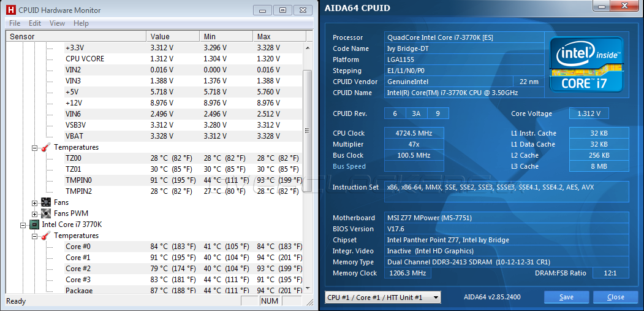
Task: Select the Core #0 temperature row
Action: [183, 247]
